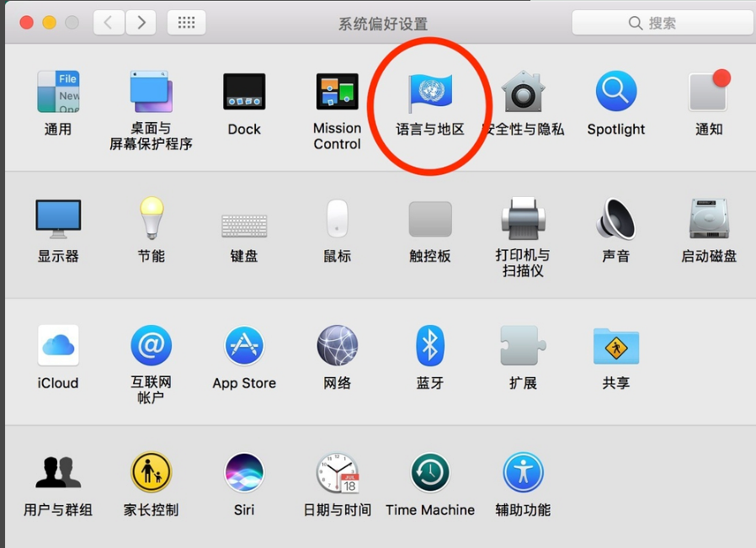Open 触控板 preferences
This screenshot has height=548, width=756.
(x=429, y=221)
